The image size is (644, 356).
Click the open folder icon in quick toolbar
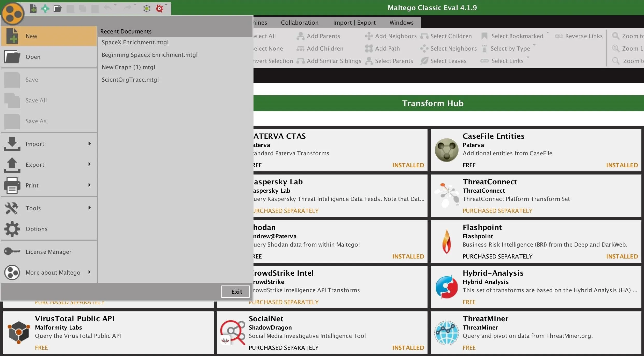point(57,9)
